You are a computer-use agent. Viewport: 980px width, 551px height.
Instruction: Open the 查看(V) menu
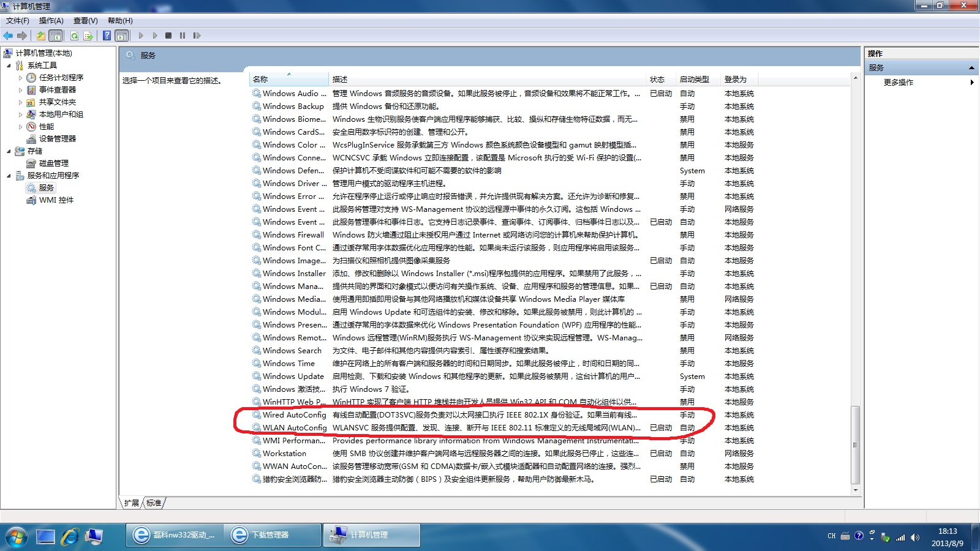[x=86, y=21]
